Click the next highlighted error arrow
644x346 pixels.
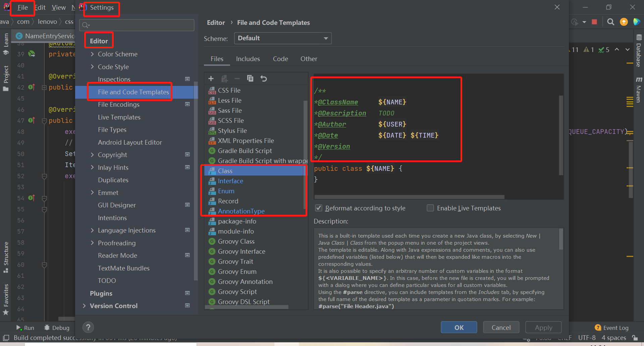click(628, 50)
